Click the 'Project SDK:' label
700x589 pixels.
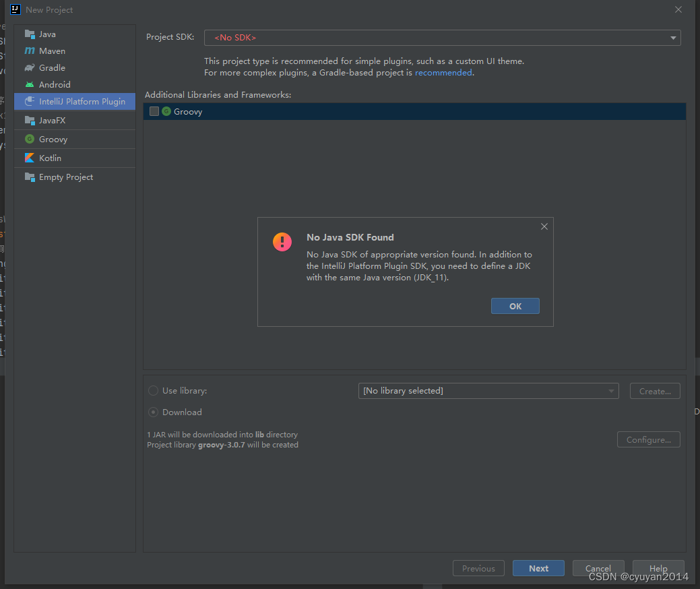170,37
